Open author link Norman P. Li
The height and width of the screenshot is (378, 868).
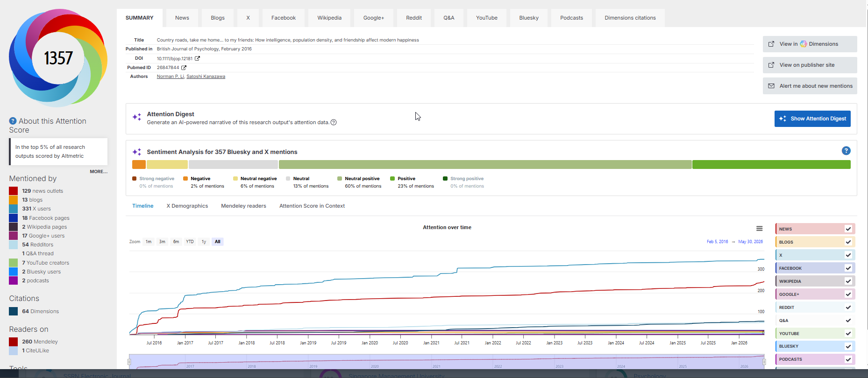[x=171, y=77]
